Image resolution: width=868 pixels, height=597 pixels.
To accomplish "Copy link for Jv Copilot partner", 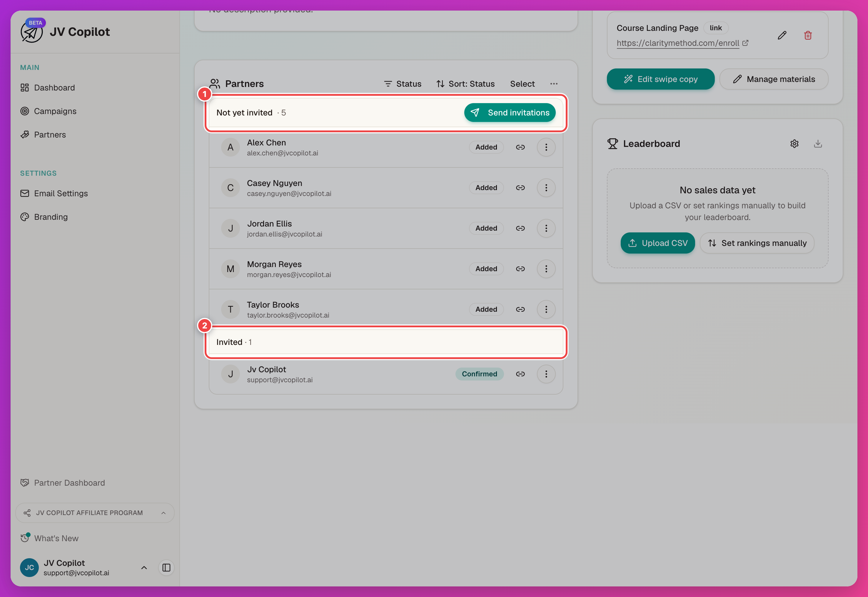I will (x=520, y=374).
